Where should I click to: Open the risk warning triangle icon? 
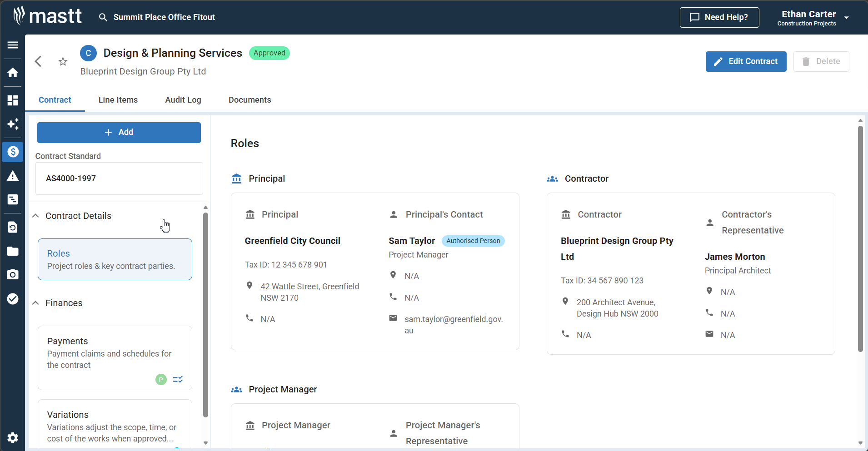click(x=13, y=176)
